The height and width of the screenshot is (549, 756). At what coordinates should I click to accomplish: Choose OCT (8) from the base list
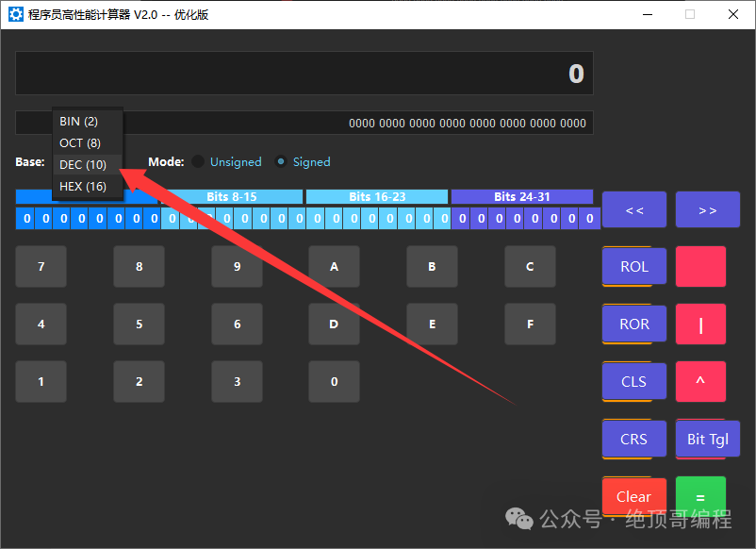[88, 143]
